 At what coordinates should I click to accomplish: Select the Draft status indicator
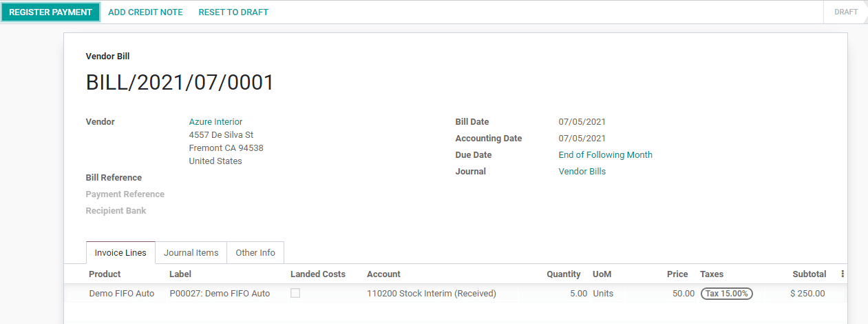pyautogui.click(x=846, y=12)
